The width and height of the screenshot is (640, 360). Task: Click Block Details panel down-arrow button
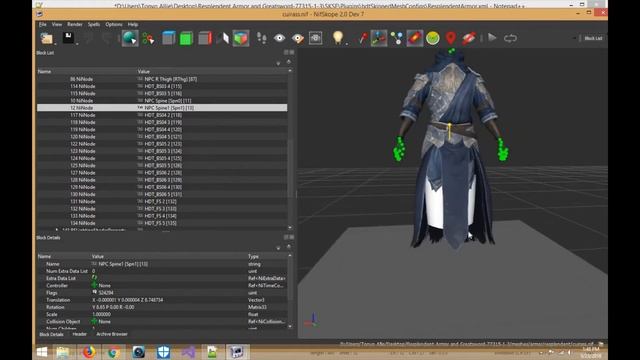[278, 248]
